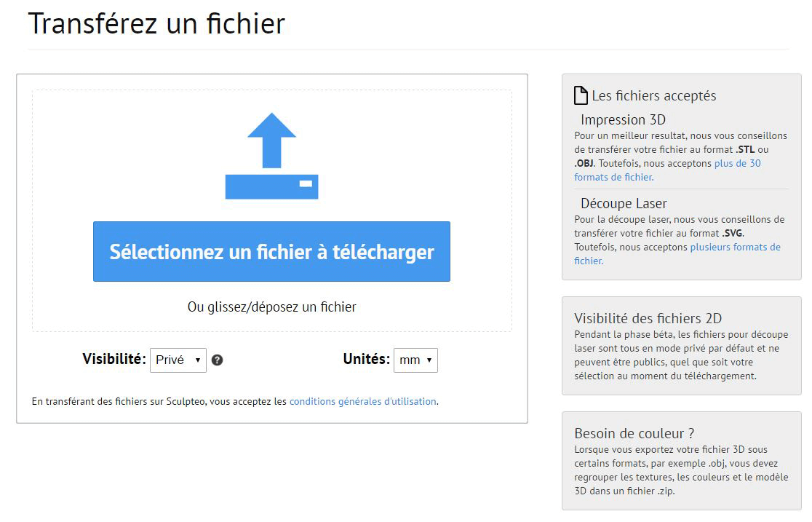Click the Impression 3D heading
Viewport: 812px width, 522px height.
(x=623, y=119)
